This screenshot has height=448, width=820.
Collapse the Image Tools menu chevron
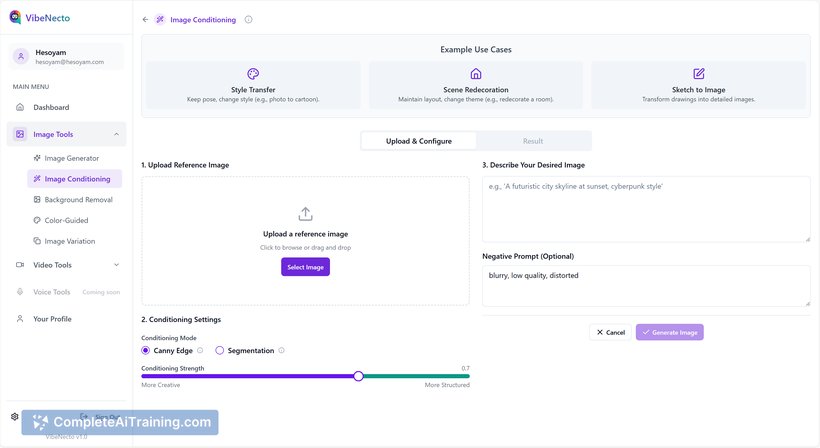(x=116, y=134)
